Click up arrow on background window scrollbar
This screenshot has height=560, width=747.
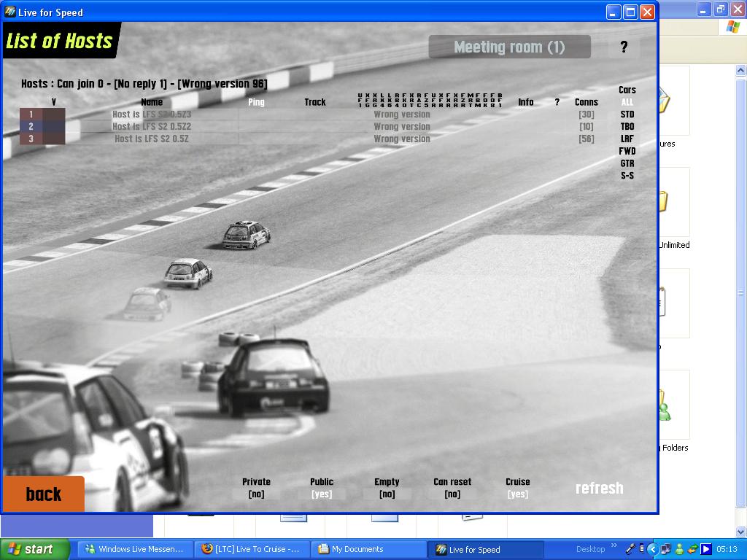(741, 71)
